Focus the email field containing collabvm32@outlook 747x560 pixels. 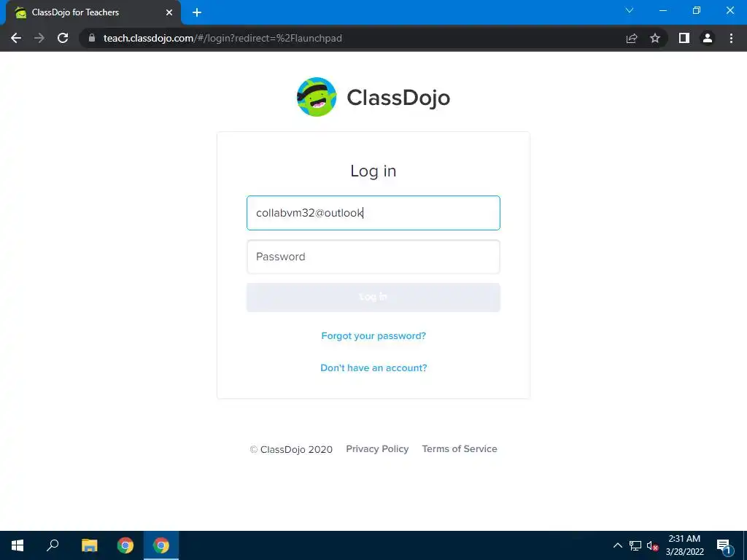pos(373,213)
